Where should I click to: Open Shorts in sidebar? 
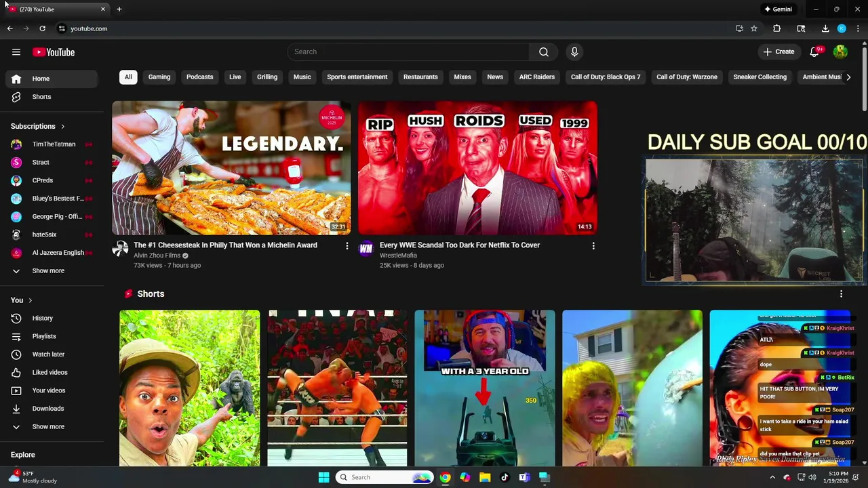[52, 97]
